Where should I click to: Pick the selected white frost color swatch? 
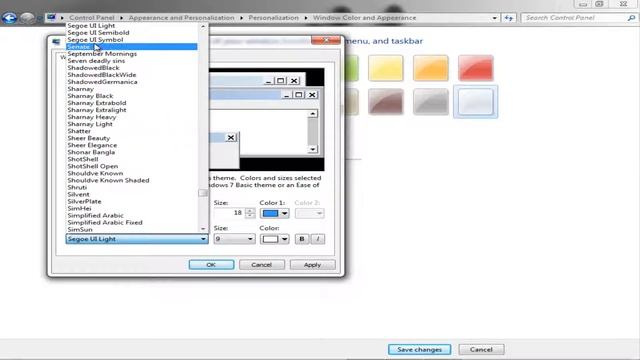pyautogui.click(x=476, y=102)
